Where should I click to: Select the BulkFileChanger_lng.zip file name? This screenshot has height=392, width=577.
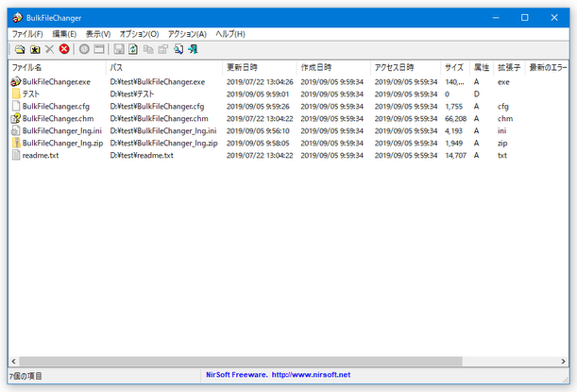[62, 144]
